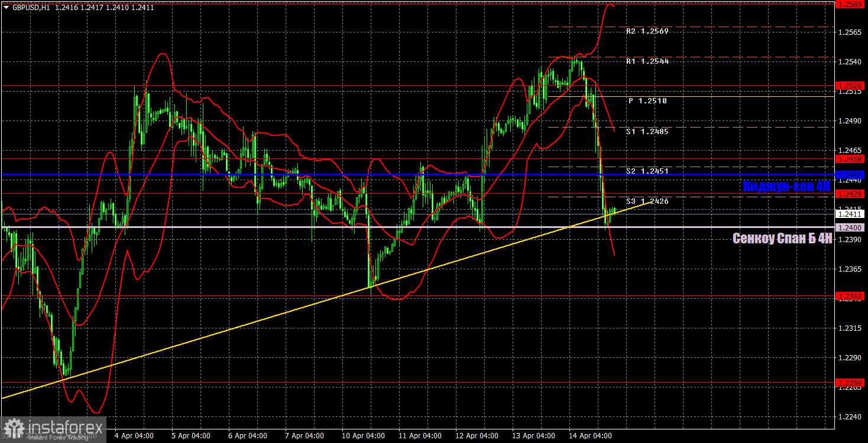Open the chart dropdown arrow beside GBPUSD,H1
Image resolution: width=868 pixels, height=443 pixels.
6,7
